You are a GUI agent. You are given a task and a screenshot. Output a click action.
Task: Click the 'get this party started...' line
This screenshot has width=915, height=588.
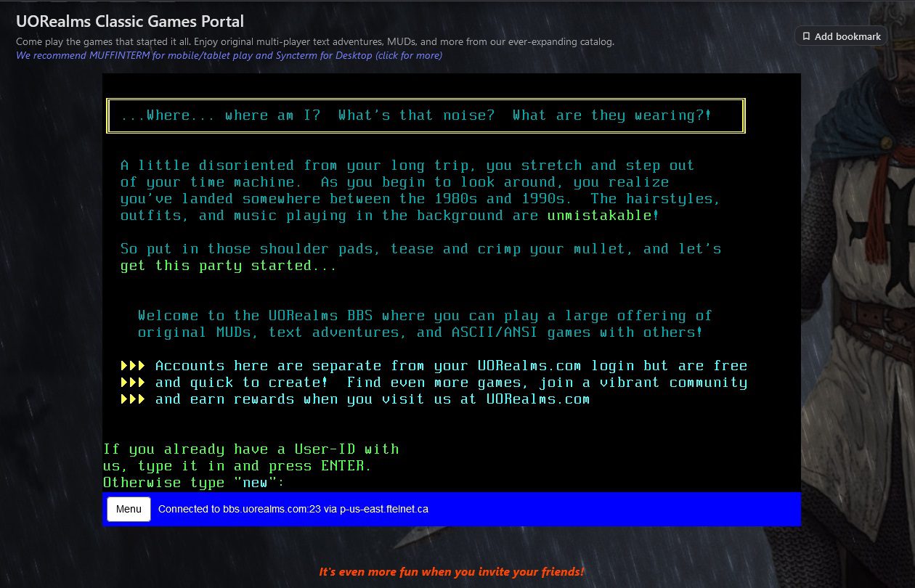pyautogui.click(x=229, y=266)
